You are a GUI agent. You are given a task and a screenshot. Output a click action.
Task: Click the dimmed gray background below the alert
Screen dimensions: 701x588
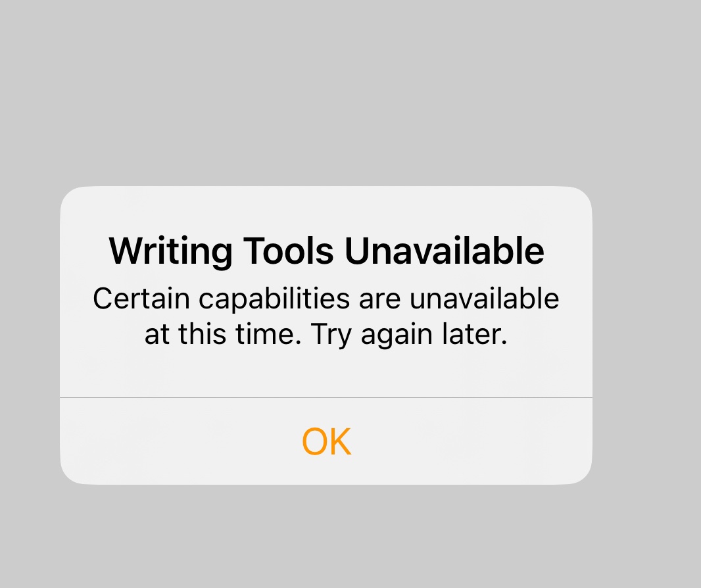point(326,537)
